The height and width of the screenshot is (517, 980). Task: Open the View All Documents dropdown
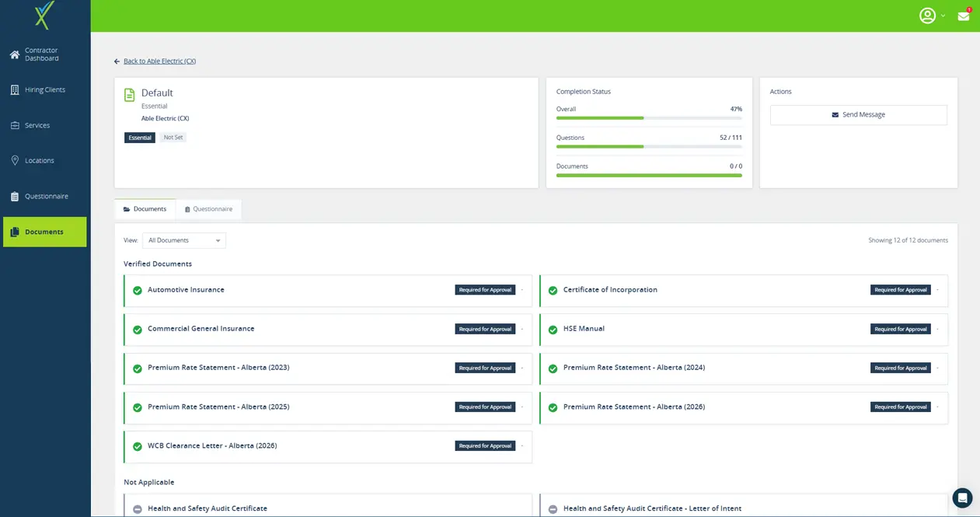click(x=184, y=240)
